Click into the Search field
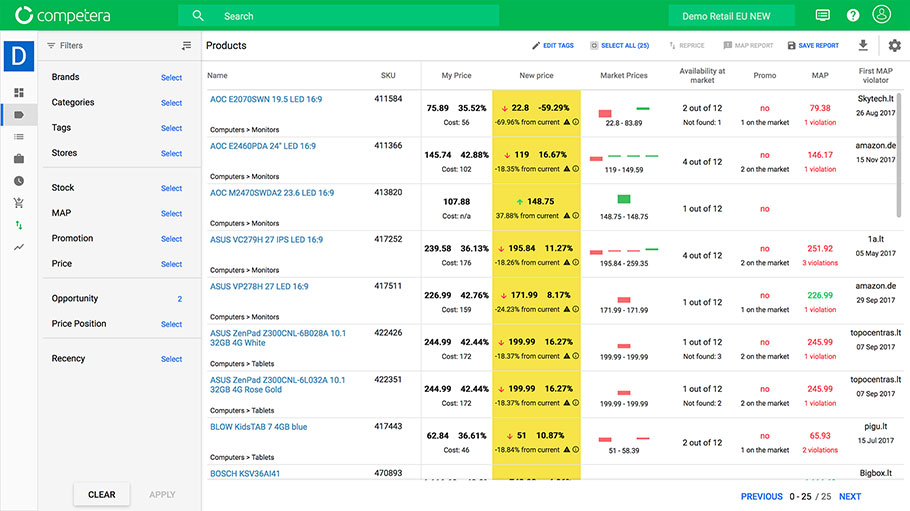910x511 pixels. 338,16
